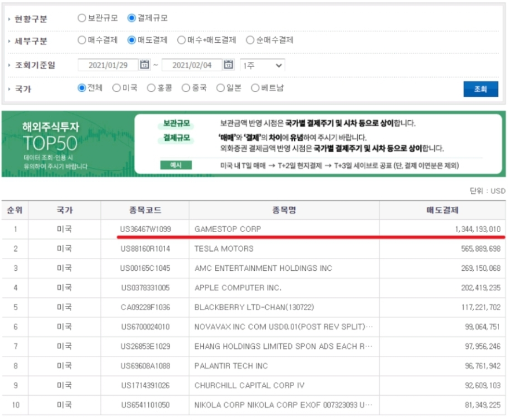The height and width of the screenshot is (420, 509).
Task: Click the amount 96,761,942
Action: pyautogui.click(x=482, y=366)
